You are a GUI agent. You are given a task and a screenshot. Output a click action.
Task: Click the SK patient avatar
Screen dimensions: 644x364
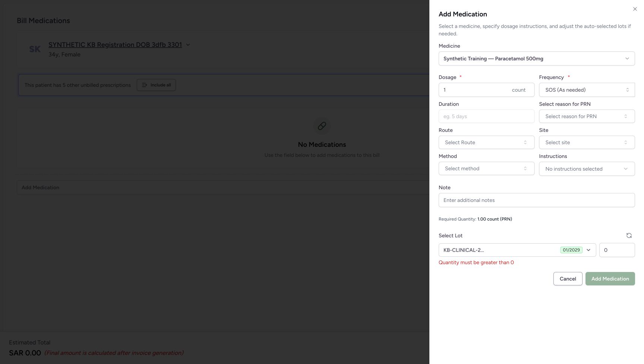click(35, 49)
